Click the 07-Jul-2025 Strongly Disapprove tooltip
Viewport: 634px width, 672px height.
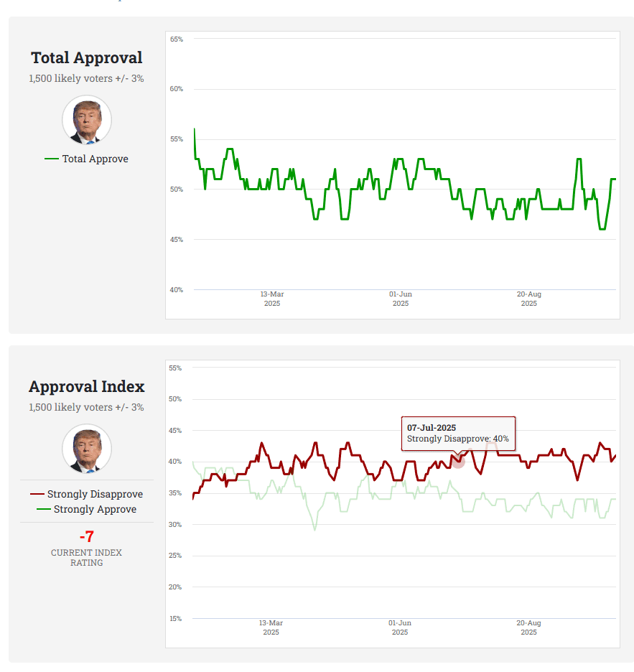click(457, 433)
